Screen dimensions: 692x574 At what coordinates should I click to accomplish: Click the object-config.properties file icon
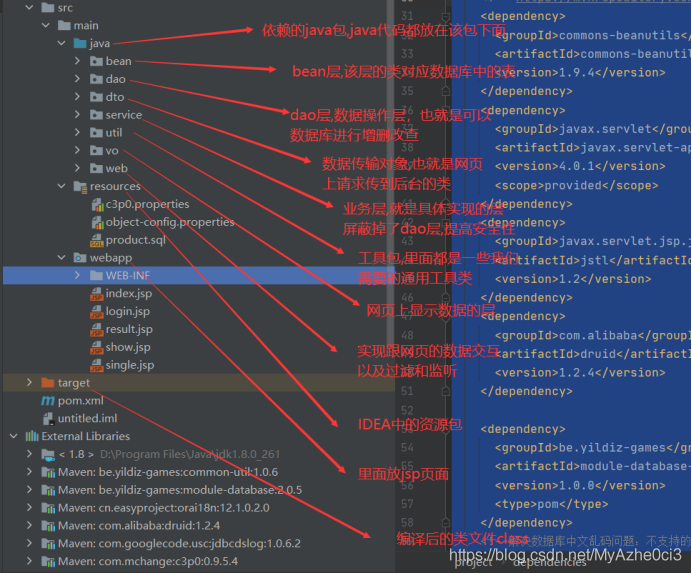click(97, 222)
